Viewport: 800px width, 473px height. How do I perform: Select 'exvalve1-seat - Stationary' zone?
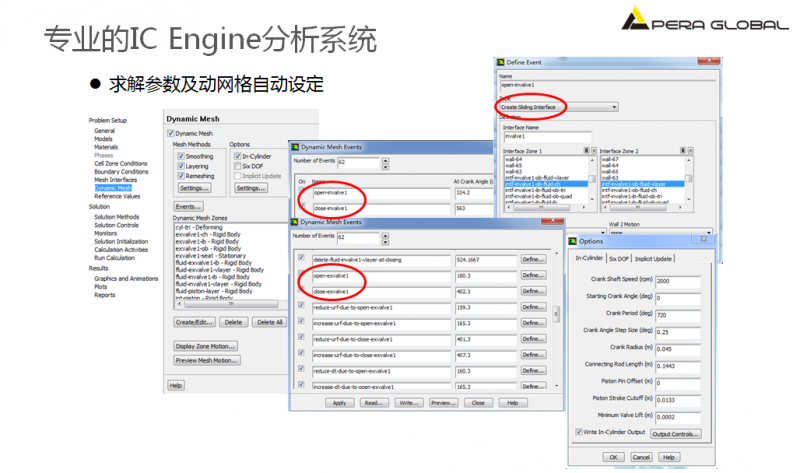(211, 256)
